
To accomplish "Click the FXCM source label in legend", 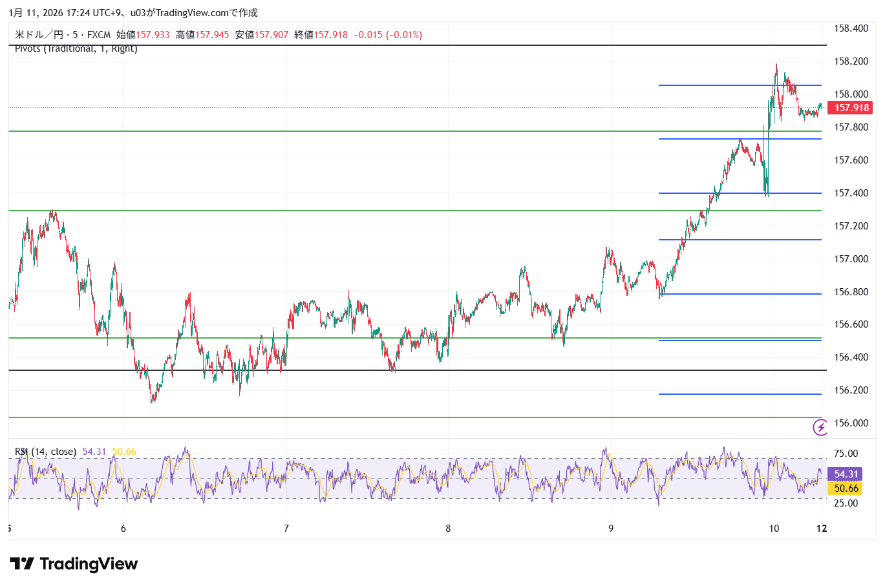I will pyautogui.click(x=99, y=35).
